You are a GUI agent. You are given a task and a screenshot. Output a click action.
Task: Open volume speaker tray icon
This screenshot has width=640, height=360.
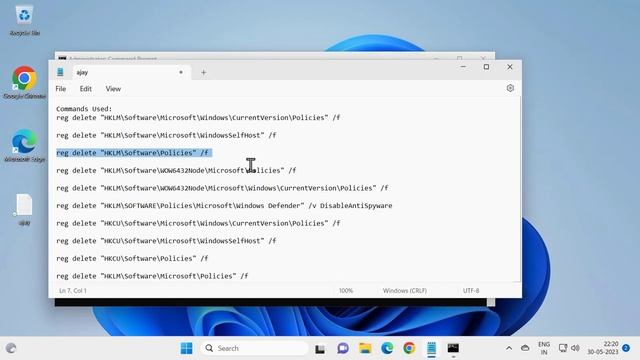coord(575,348)
